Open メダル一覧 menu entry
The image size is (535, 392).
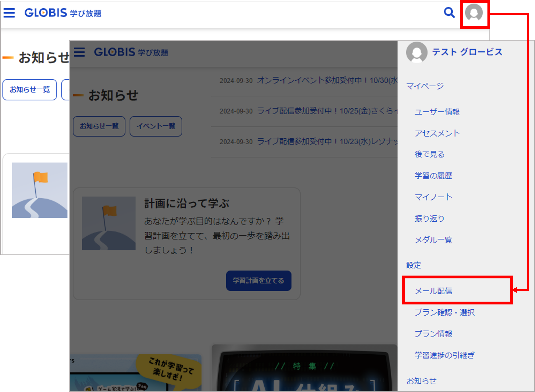click(433, 240)
